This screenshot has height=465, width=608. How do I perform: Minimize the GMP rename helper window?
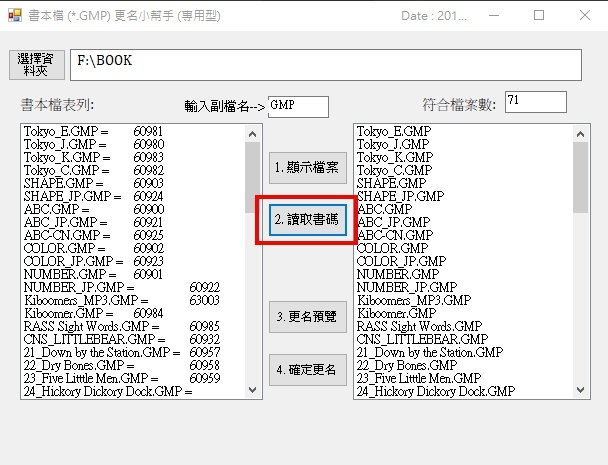pos(494,16)
